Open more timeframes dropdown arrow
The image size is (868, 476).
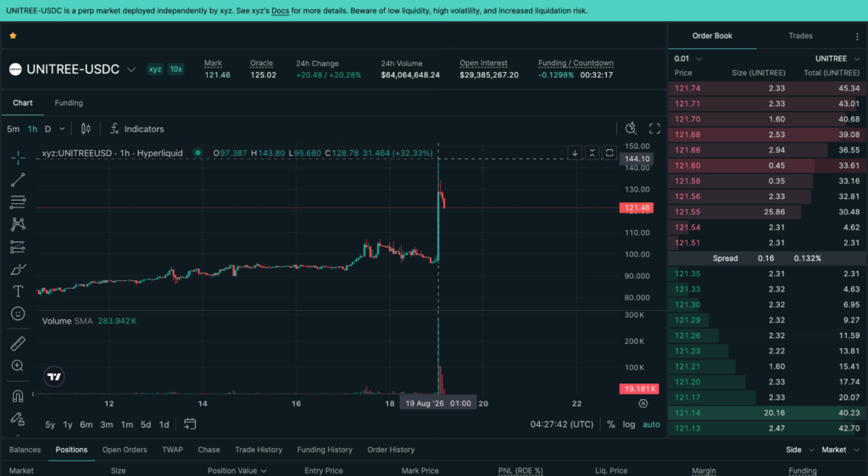61,129
